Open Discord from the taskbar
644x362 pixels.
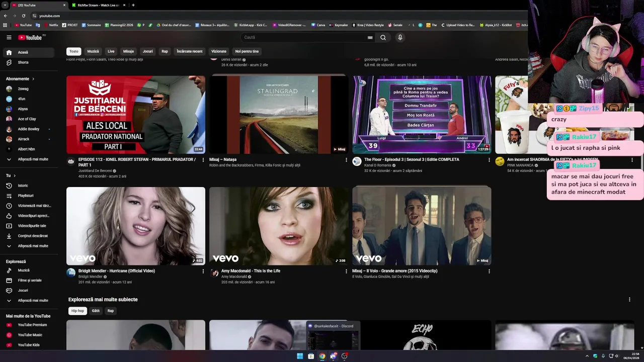(333, 356)
